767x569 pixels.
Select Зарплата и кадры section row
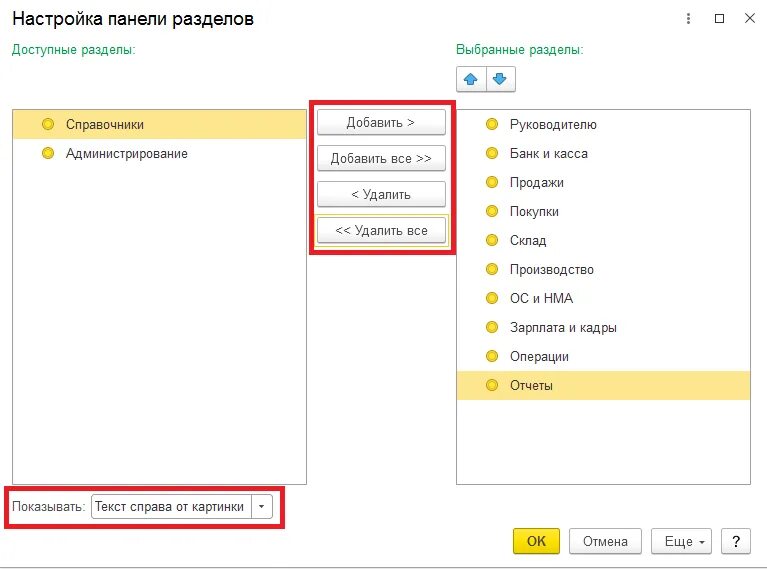click(603, 327)
